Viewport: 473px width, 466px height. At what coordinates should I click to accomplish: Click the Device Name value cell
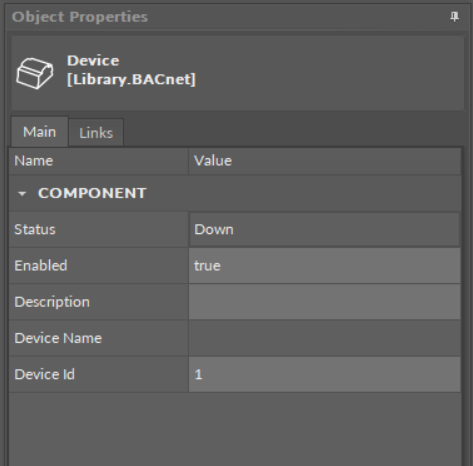coord(324,338)
